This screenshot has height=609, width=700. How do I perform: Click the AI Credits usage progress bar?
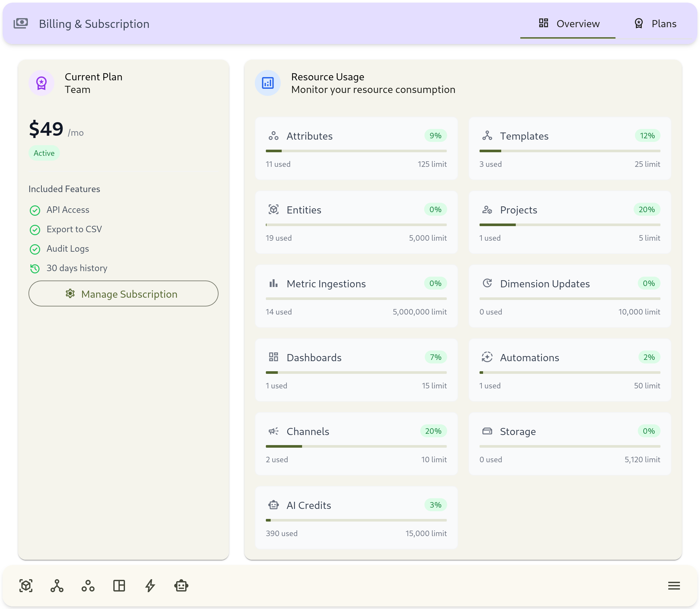[x=356, y=520]
